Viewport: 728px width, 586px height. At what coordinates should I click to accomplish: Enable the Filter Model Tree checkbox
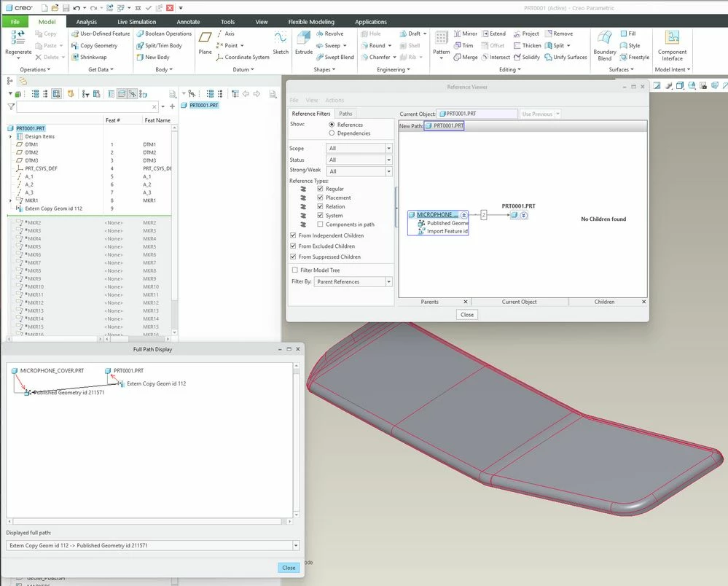coord(294,270)
